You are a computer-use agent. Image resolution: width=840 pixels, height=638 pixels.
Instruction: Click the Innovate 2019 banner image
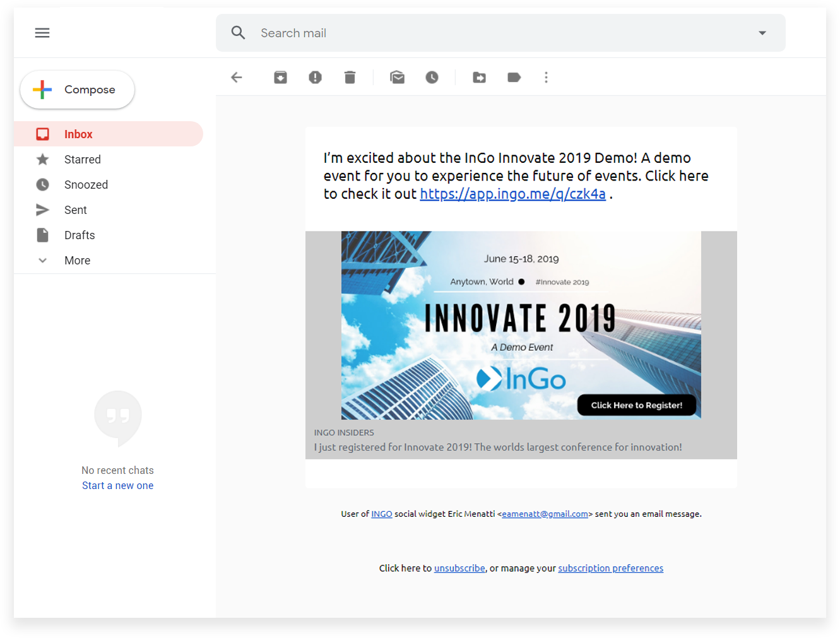tap(521, 325)
